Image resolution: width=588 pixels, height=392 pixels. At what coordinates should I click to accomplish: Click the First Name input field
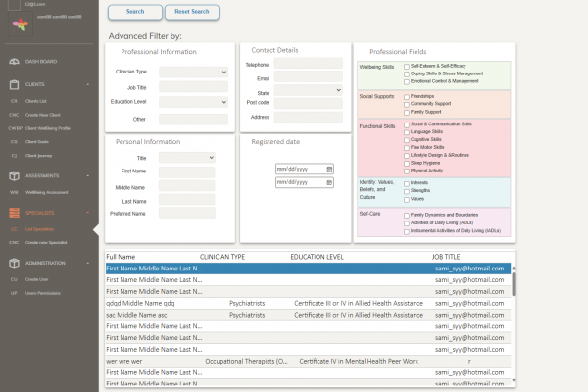point(187,172)
